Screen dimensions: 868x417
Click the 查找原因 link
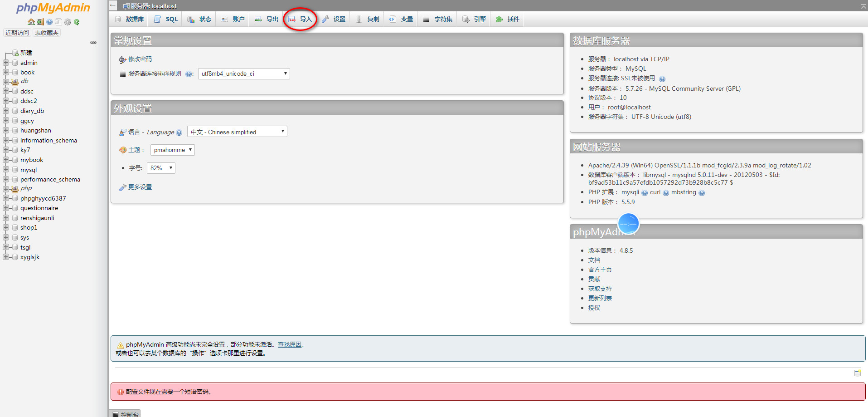pos(290,344)
